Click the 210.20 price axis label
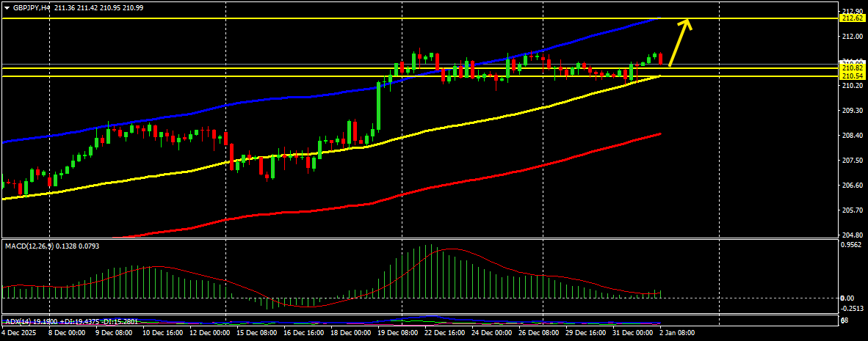Viewport: 868px width, 341px height. [851, 86]
